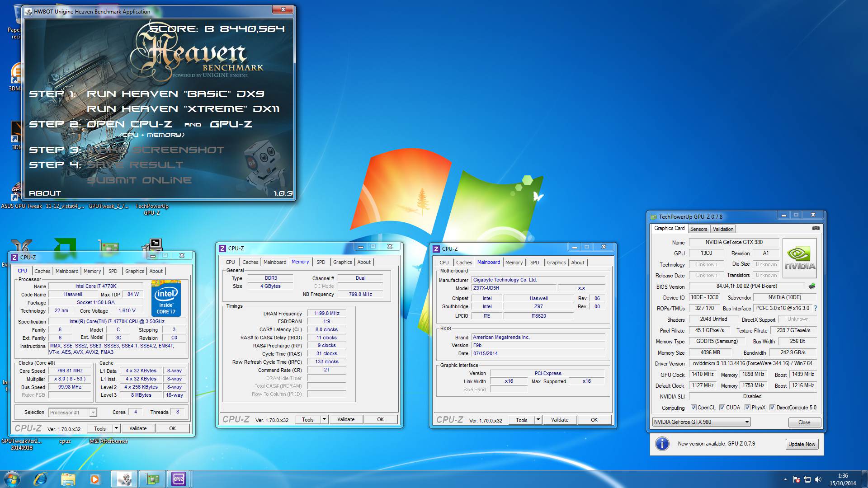Switch to the Sensors tab in GPU-Z

click(x=698, y=229)
